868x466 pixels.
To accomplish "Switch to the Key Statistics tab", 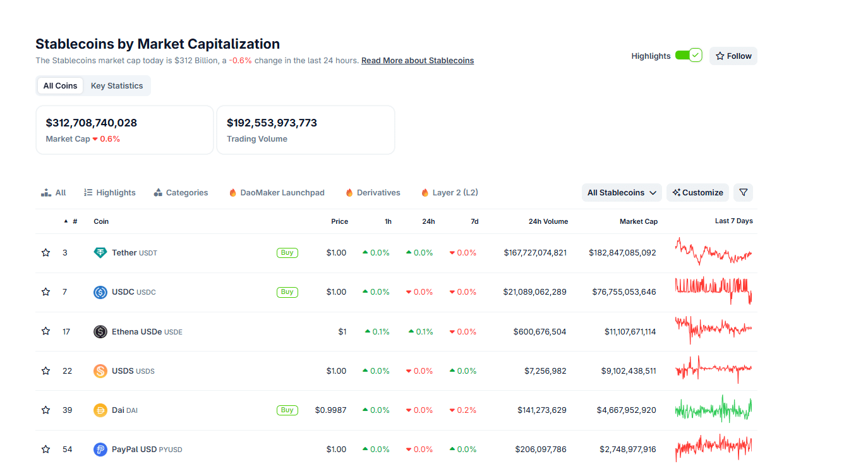I will [x=117, y=86].
